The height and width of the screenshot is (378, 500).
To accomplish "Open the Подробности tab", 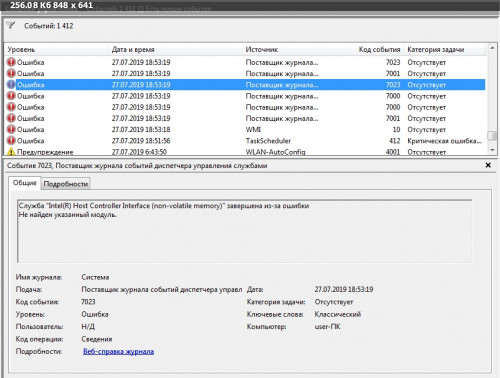I will point(66,184).
